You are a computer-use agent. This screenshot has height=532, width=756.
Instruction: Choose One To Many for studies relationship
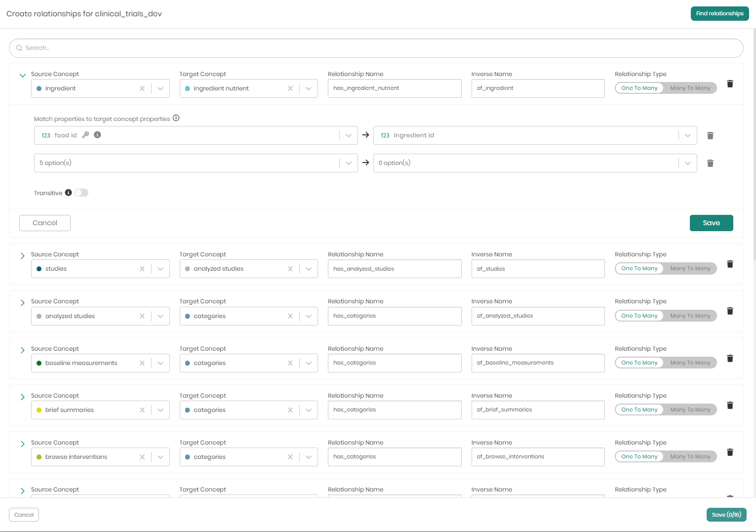(x=639, y=268)
